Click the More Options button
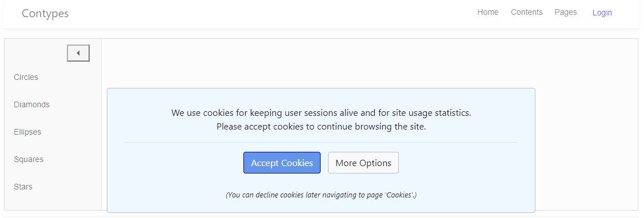The image size is (644, 218). (363, 163)
